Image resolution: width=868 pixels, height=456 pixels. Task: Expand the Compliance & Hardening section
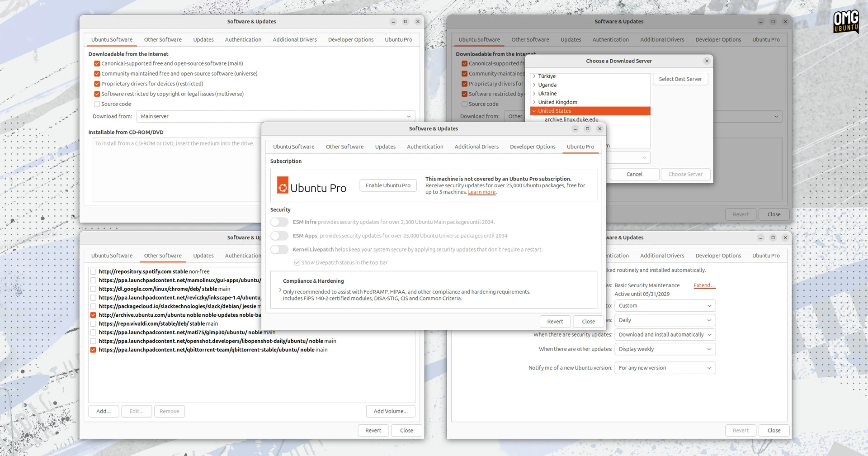pos(280,290)
